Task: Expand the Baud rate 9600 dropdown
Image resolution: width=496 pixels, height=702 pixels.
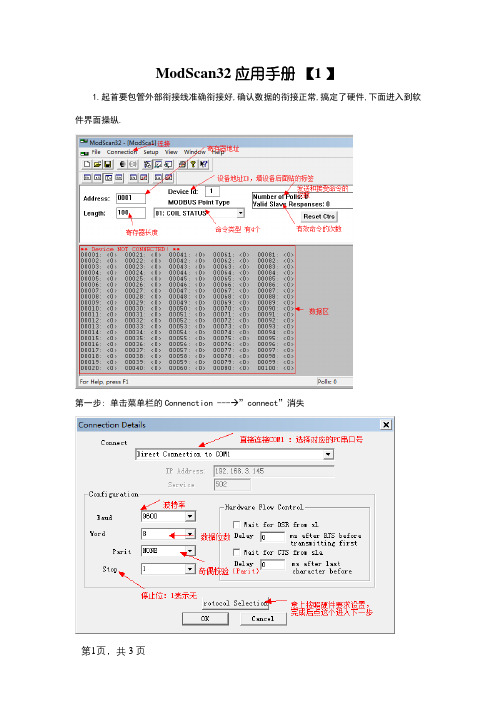Action: tap(190, 517)
